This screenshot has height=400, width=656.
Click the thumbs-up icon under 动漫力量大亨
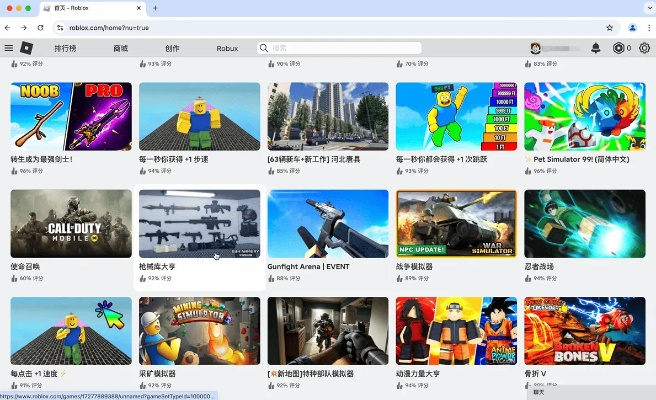400,385
